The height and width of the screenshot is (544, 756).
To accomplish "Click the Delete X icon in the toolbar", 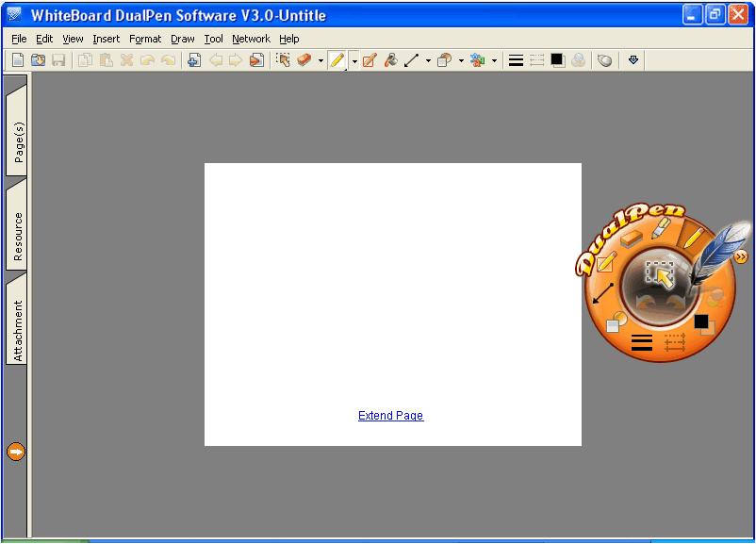I will pos(126,60).
